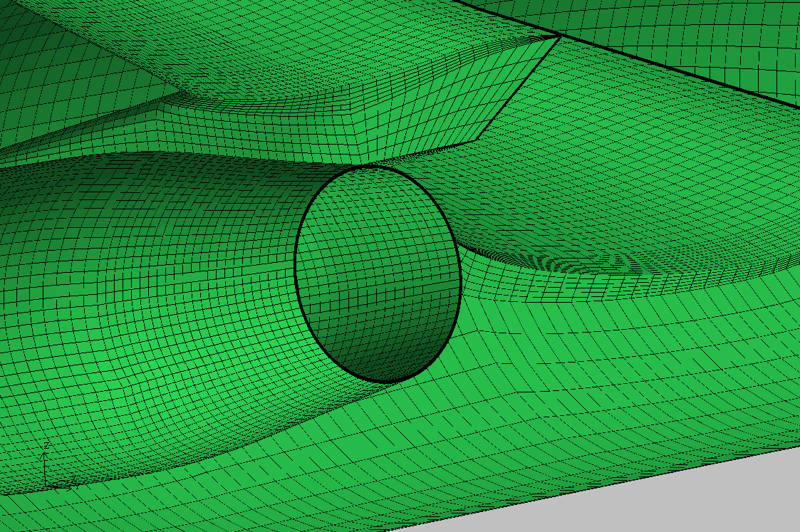Click the vertical Z axis arrow of triad
The width and height of the screenshot is (800, 532).
[46, 466]
